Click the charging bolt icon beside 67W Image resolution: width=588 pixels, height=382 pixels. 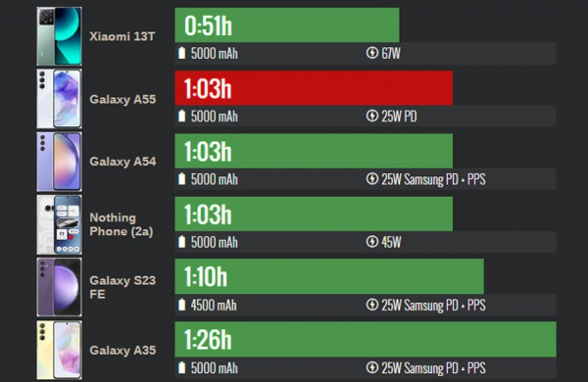coord(371,53)
